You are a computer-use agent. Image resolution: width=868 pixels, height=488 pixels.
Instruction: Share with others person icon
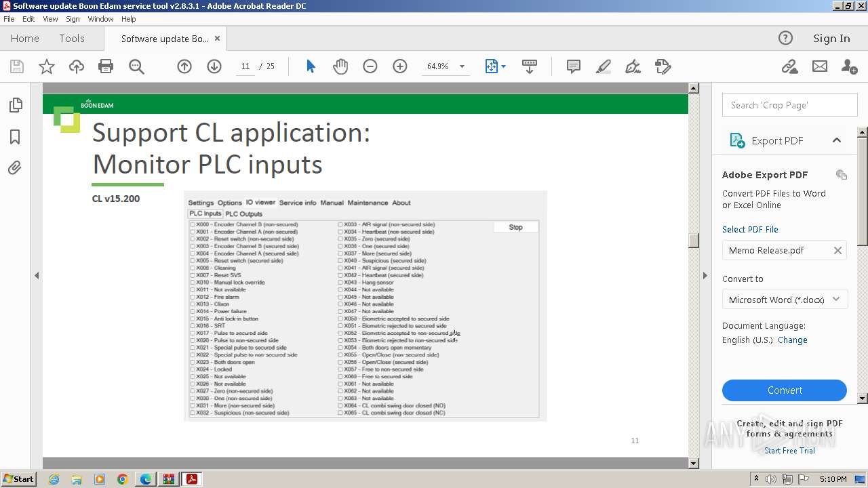[x=849, y=66]
